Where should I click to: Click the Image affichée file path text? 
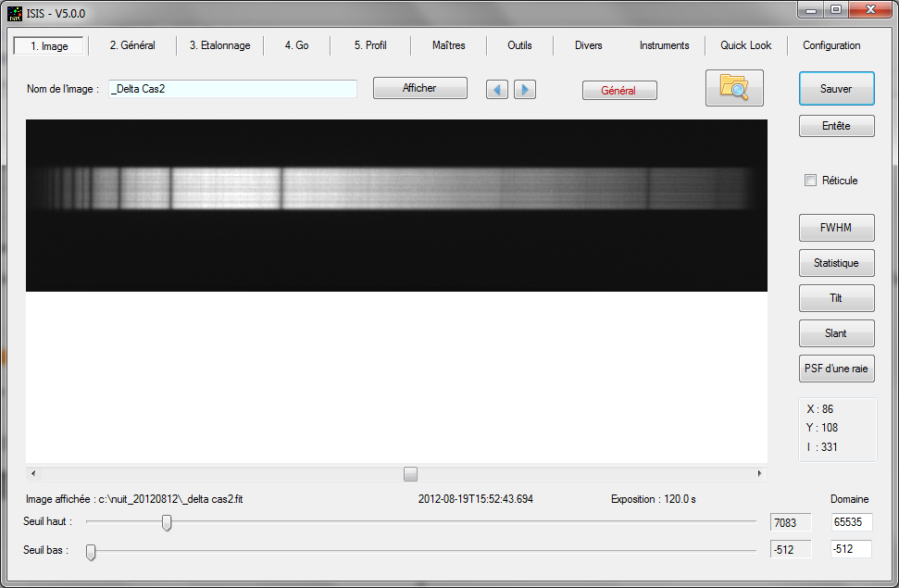[134, 499]
